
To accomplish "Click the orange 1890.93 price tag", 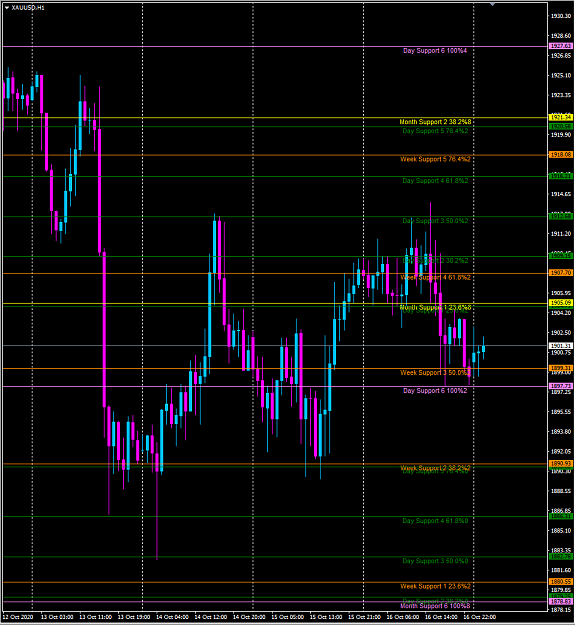I will click(561, 464).
